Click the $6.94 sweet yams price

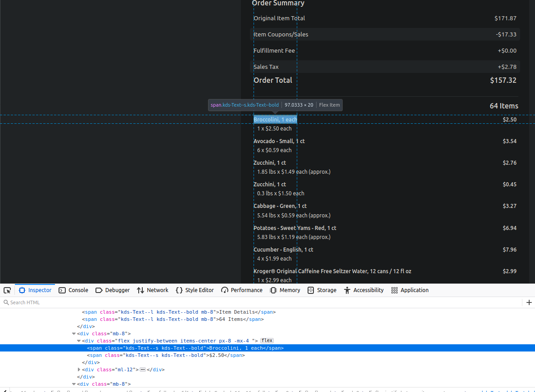(509, 228)
